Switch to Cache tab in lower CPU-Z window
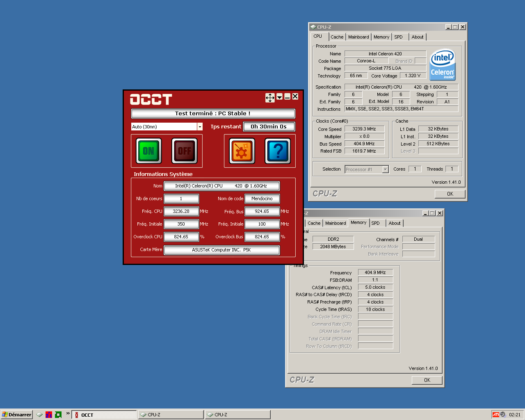The width and height of the screenshot is (525, 420). pos(314,223)
